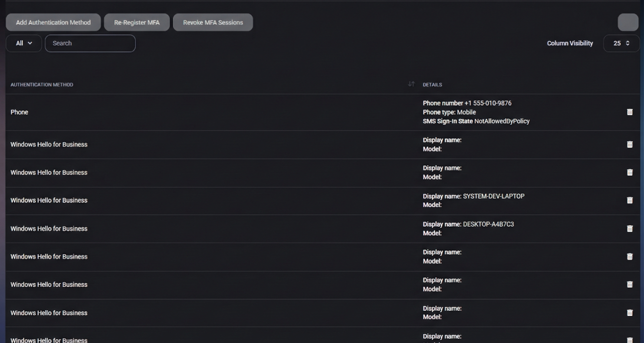The height and width of the screenshot is (343, 644).
Task: Click the sort arrows on Authentication Method column
Action: click(411, 84)
